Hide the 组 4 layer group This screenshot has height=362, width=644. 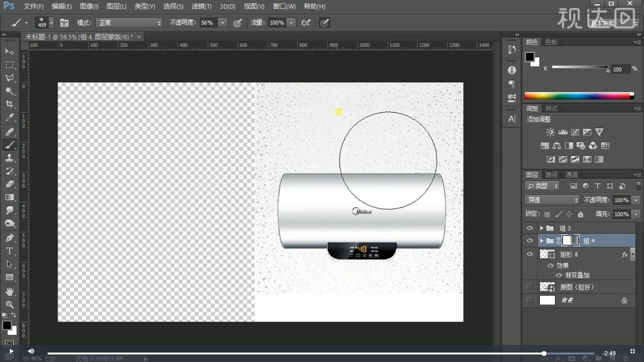point(530,240)
